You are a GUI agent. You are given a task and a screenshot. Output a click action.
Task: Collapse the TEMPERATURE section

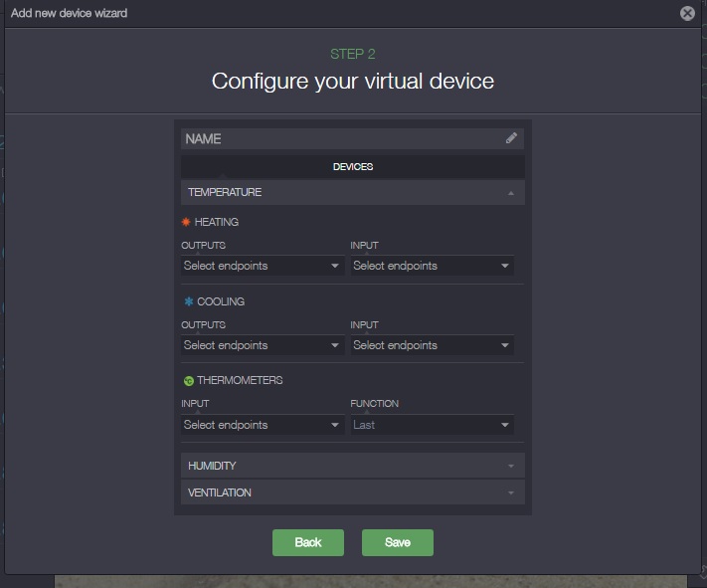(x=352, y=192)
